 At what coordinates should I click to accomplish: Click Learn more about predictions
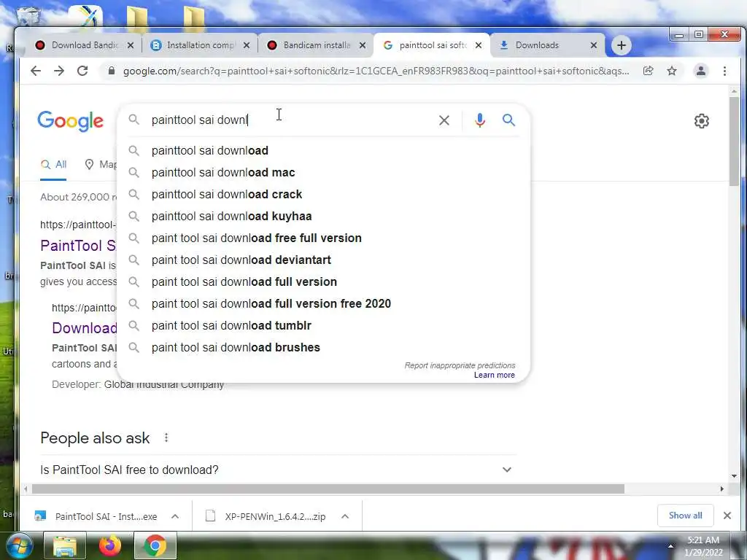pyautogui.click(x=494, y=376)
